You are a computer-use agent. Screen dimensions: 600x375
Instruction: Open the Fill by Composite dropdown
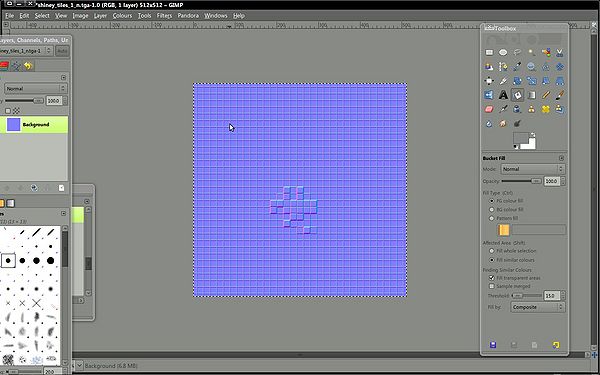[538, 307]
